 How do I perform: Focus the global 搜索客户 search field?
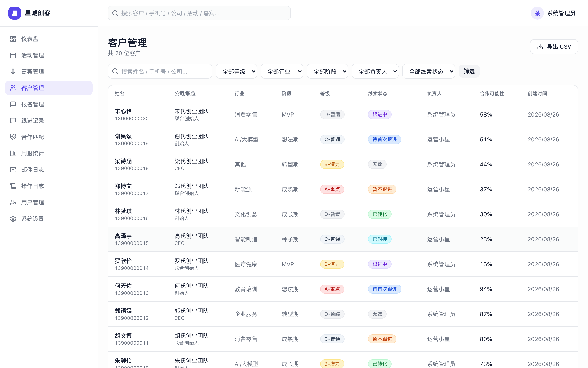[199, 13]
